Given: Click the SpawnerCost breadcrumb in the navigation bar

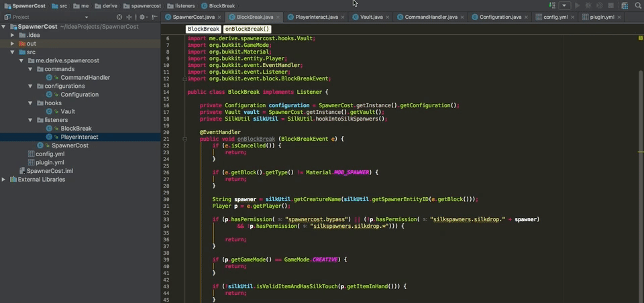Looking at the screenshot, I should click(x=25, y=6).
